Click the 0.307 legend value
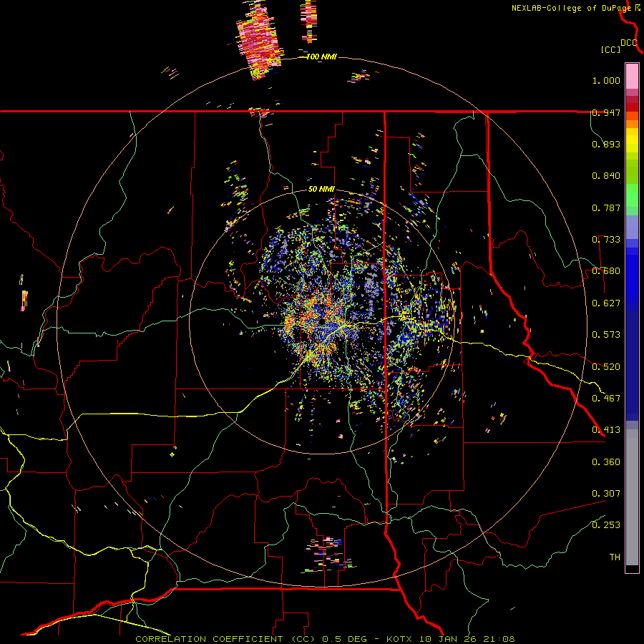This screenshot has height=644, width=644. (606, 494)
